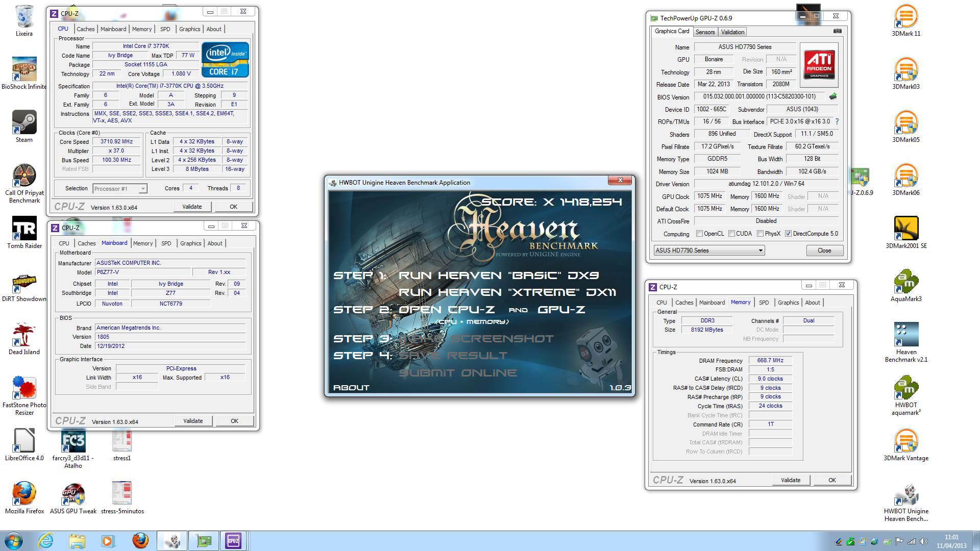
Task: Toggle DirectCompute 5.0 checkbox
Action: (788, 234)
